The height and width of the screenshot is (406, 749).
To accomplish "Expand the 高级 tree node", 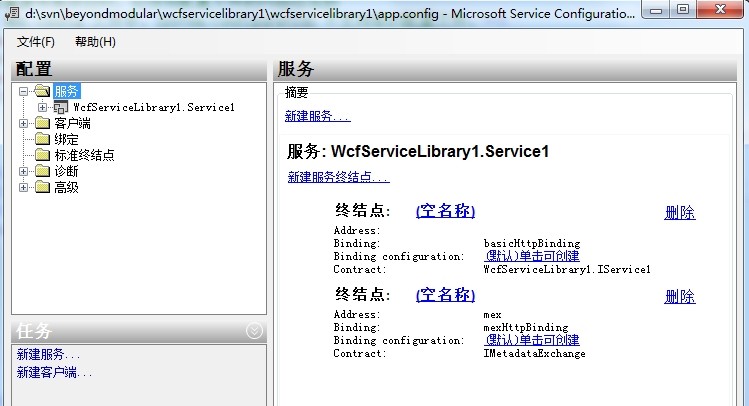I will coord(23,187).
